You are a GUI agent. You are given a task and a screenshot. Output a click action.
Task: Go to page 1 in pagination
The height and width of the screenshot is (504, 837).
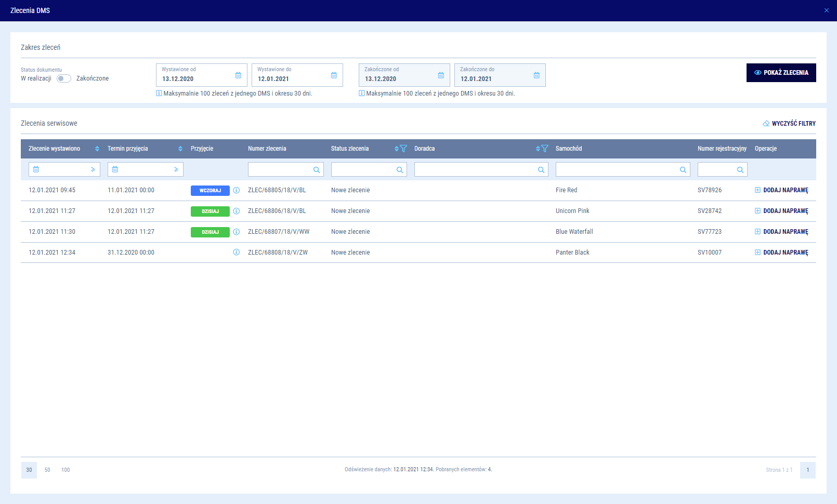pos(807,470)
